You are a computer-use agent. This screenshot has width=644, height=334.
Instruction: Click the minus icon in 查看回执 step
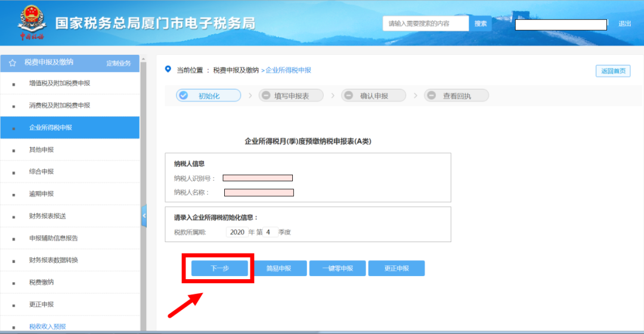point(431,95)
